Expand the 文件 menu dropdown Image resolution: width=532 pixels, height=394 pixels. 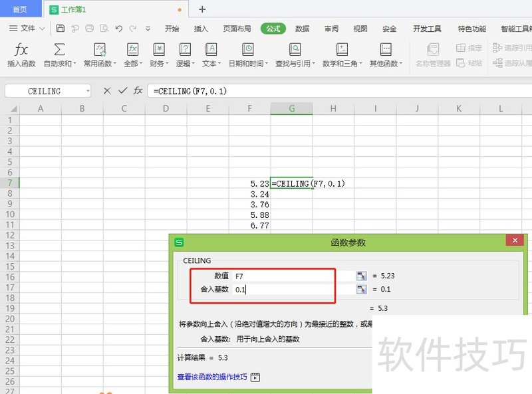[43, 29]
